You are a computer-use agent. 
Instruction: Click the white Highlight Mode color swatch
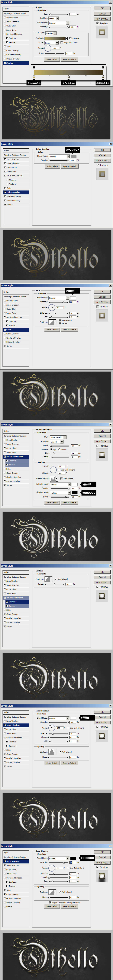click(x=75, y=485)
